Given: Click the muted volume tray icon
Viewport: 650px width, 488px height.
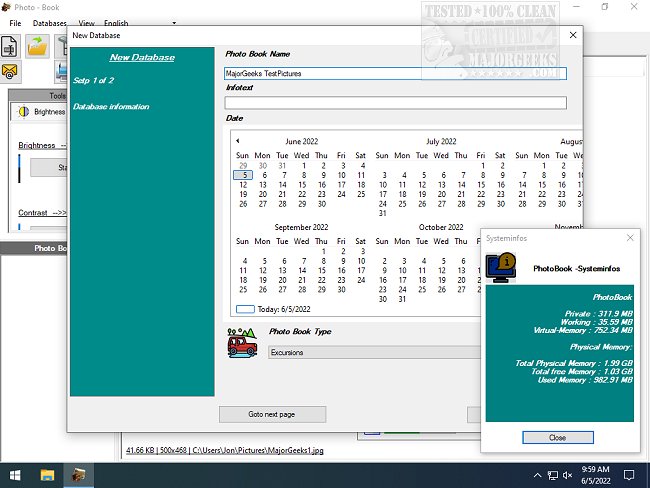Looking at the screenshot, I should click(x=568, y=475).
